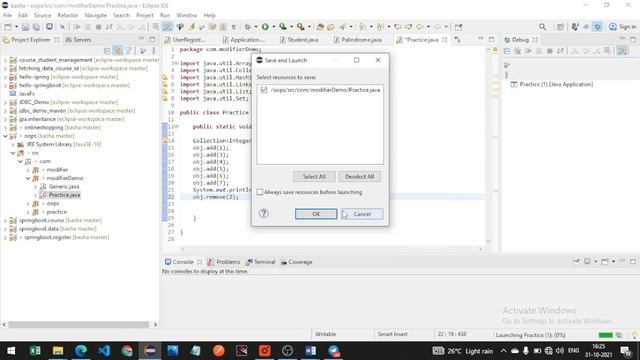Click the Select All button
The height and width of the screenshot is (360, 640).
click(x=314, y=176)
